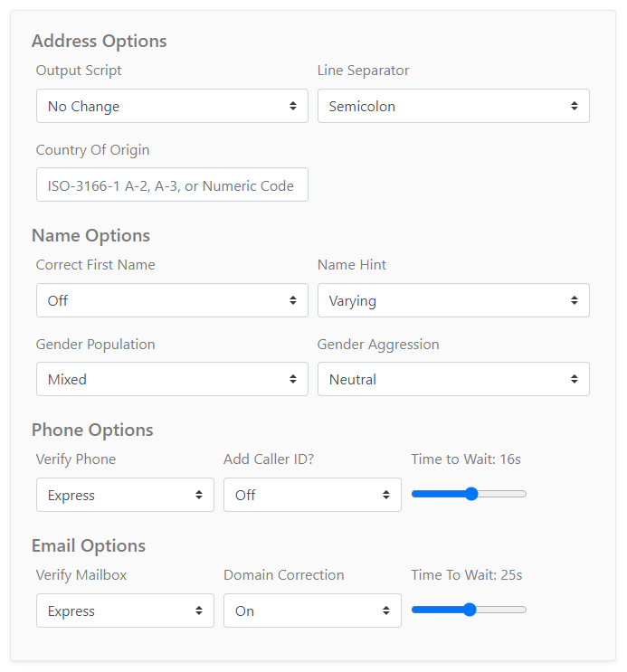The height and width of the screenshot is (672, 627).
Task: Click the Name Hint label
Action: 352,265
